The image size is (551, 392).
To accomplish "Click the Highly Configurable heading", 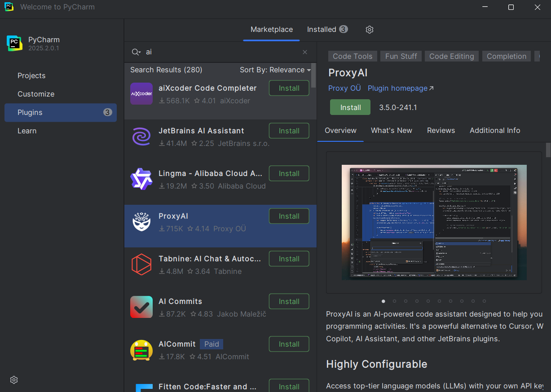I will pos(377,364).
